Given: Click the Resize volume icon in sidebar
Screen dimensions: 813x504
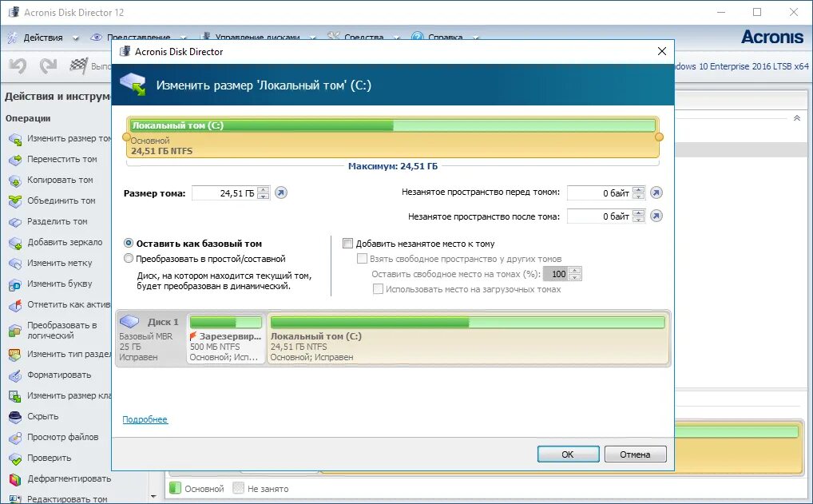Looking at the screenshot, I should point(15,139).
